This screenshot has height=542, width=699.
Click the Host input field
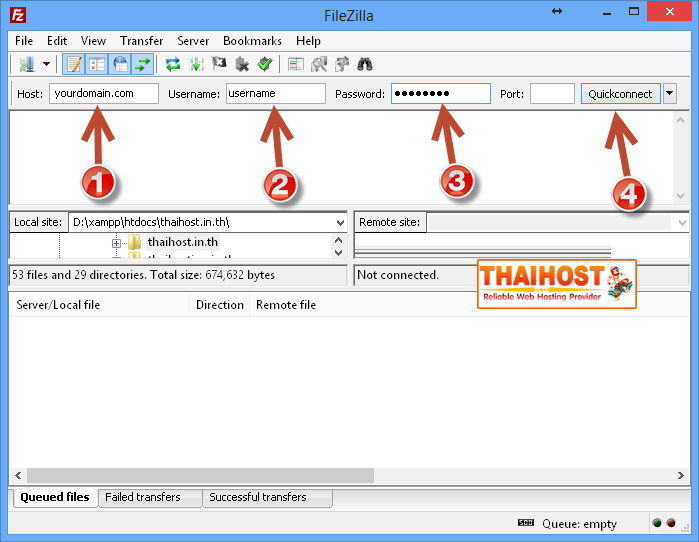104,94
